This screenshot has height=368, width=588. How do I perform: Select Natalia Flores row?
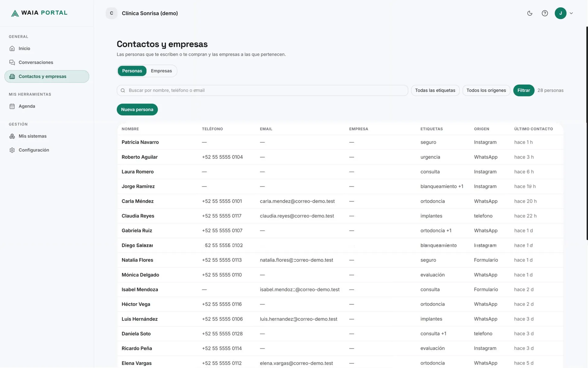pos(340,260)
